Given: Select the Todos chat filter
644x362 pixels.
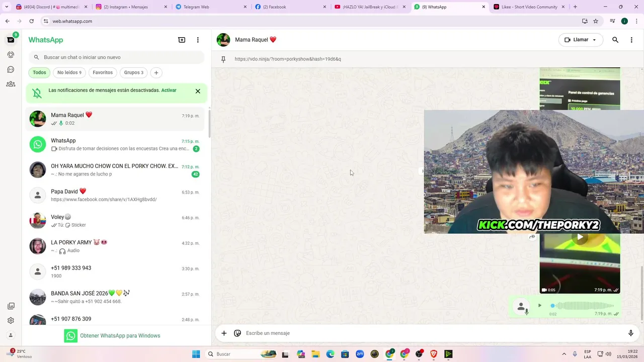Looking at the screenshot, I should tap(39, 72).
